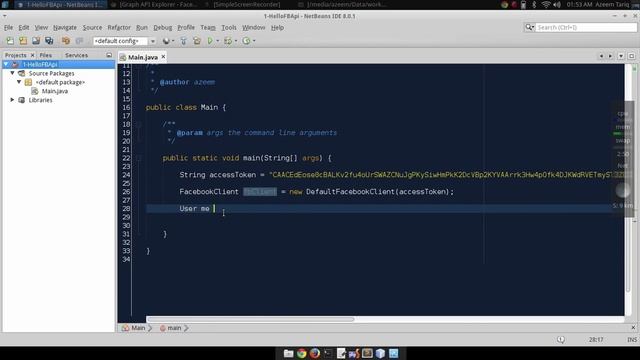640x360 pixels.
Task: Run the project with green play icon
Action: (210, 41)
